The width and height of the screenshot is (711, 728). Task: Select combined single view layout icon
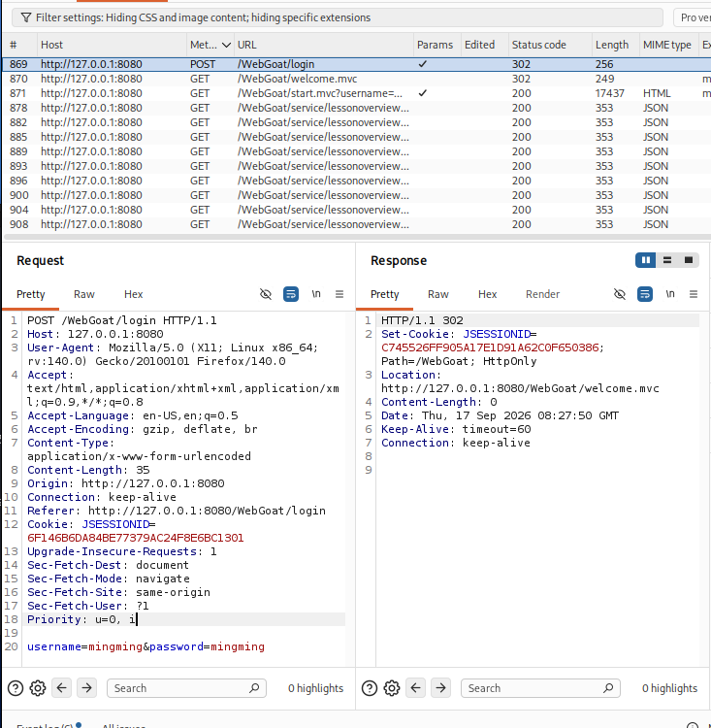pyautogui.click(x=689, y=260)
